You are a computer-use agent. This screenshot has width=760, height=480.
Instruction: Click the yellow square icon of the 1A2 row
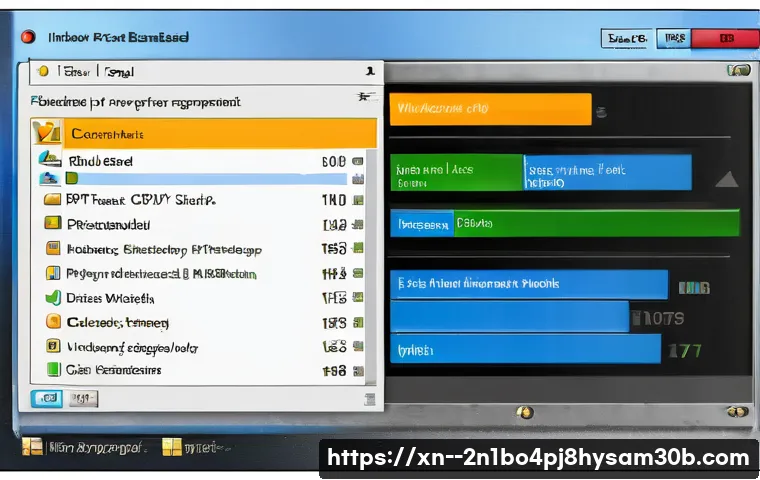(52, 223)
